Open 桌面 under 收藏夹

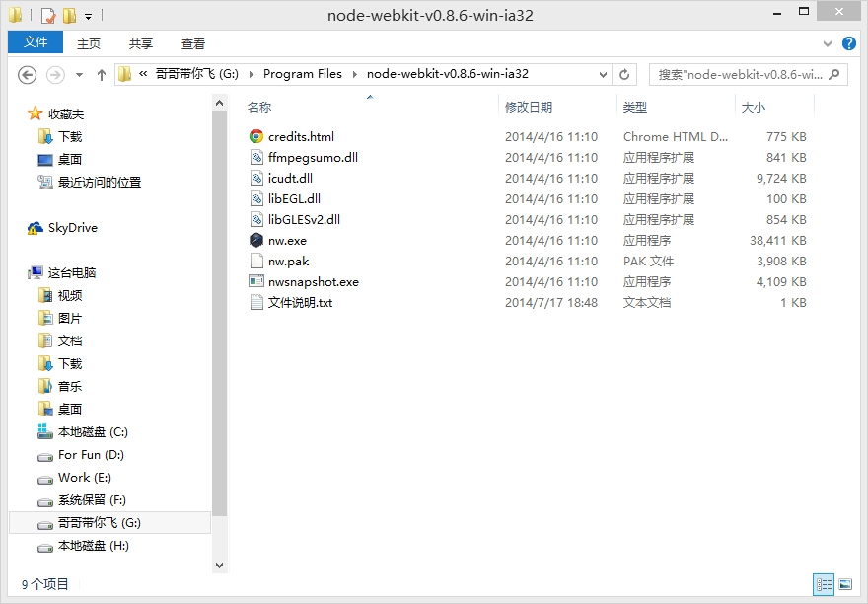pos(60,159)
